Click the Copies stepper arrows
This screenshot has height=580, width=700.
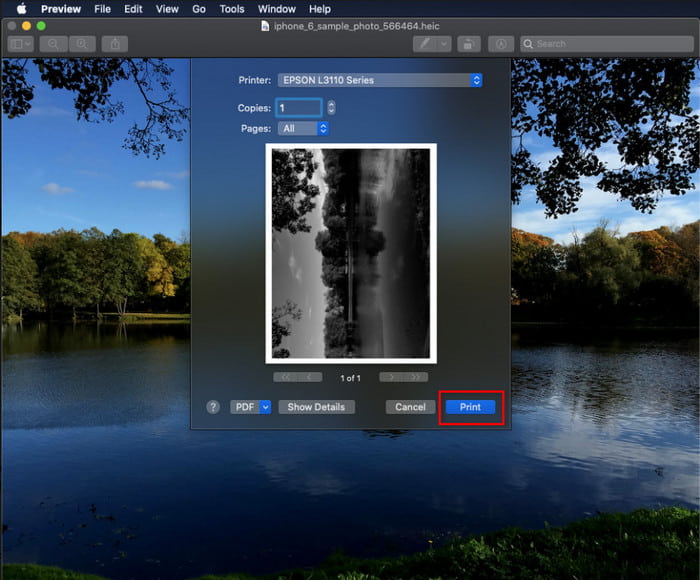point(331,107)
